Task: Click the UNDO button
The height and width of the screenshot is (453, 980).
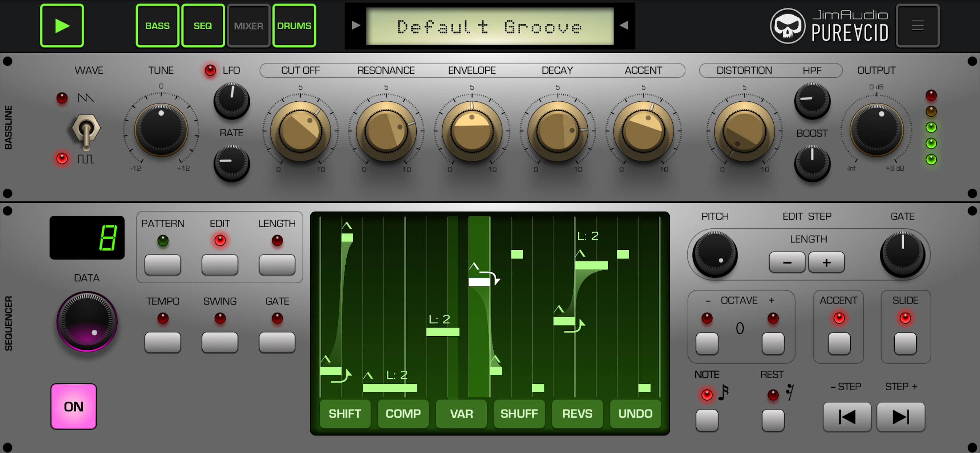Action: [x=635, y=413]
